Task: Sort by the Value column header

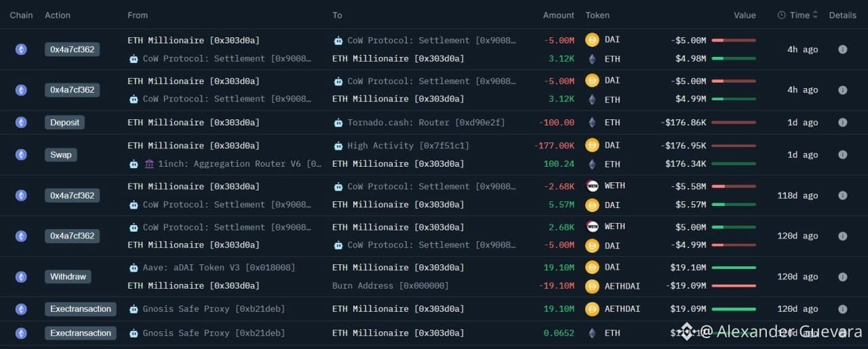Action: click(x=745, y=15)
